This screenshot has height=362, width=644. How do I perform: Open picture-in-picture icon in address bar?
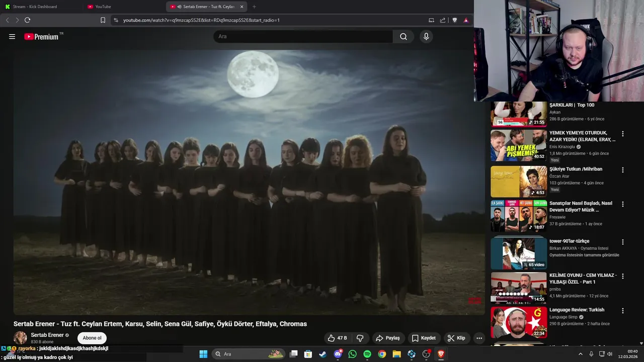(x=431, y=20)
